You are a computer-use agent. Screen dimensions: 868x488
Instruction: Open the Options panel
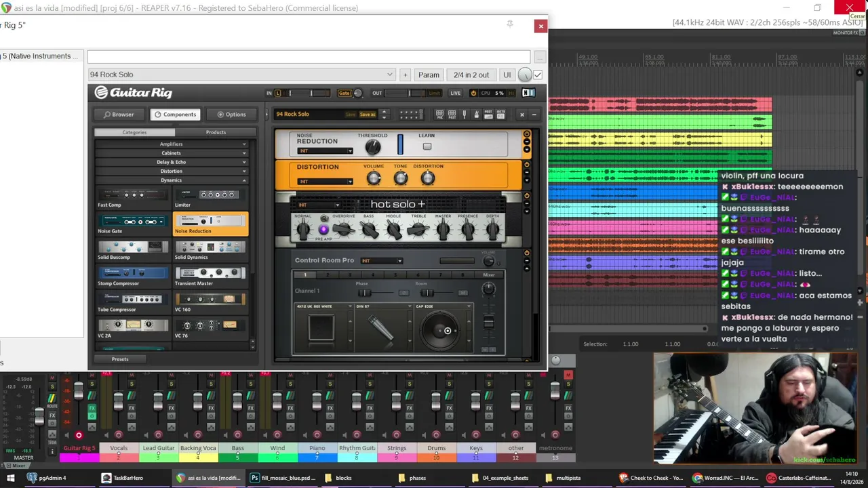(x=231, y=115)
